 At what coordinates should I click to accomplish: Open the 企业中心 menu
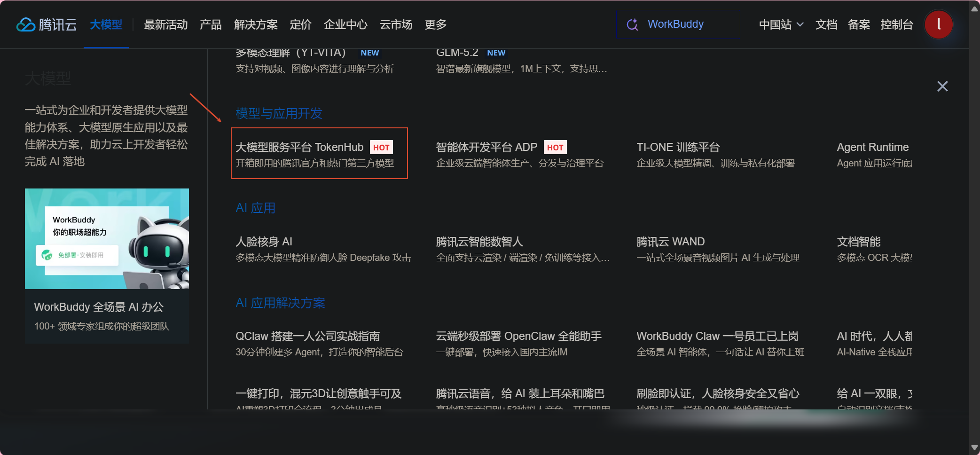pyautogui.click(x=345, y=24)
